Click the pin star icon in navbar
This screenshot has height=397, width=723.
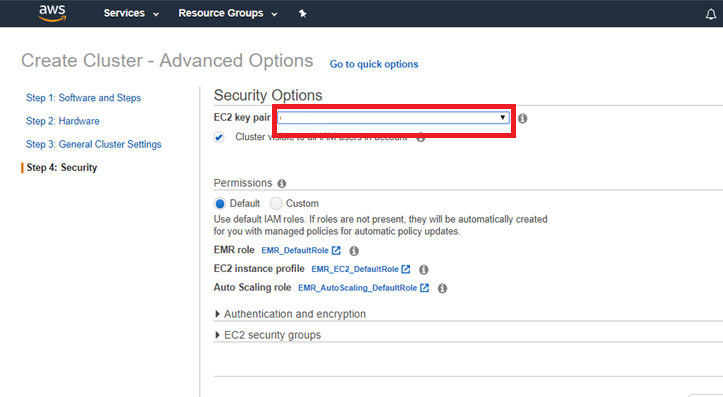302,13
